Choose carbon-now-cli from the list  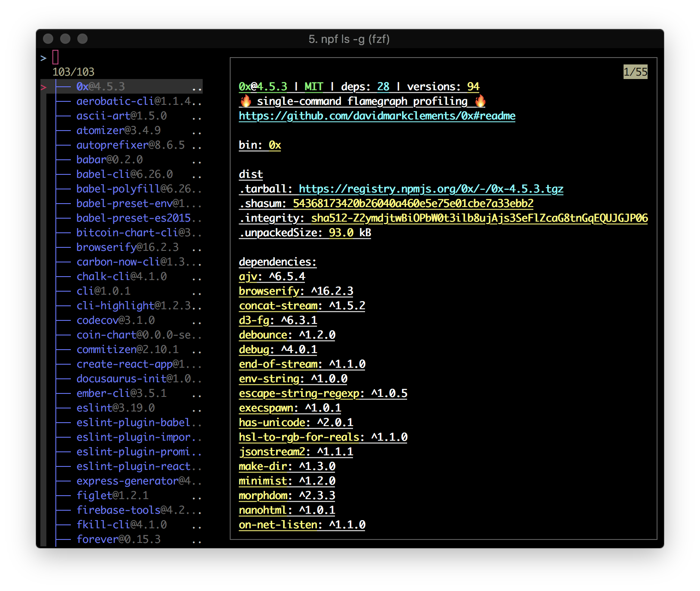tap(122, 262)
